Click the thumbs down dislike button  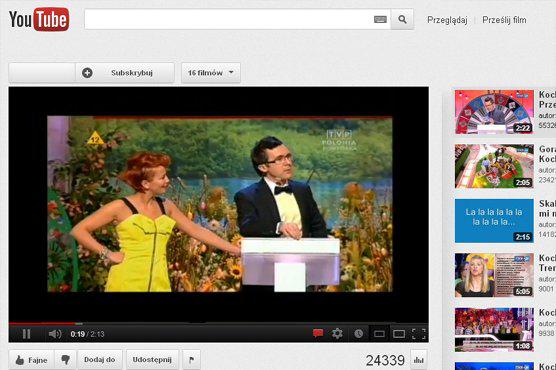click(x=65, y=360)
